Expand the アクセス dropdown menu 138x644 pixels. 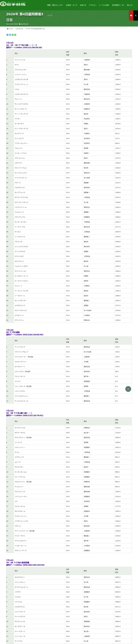[92, 5]
